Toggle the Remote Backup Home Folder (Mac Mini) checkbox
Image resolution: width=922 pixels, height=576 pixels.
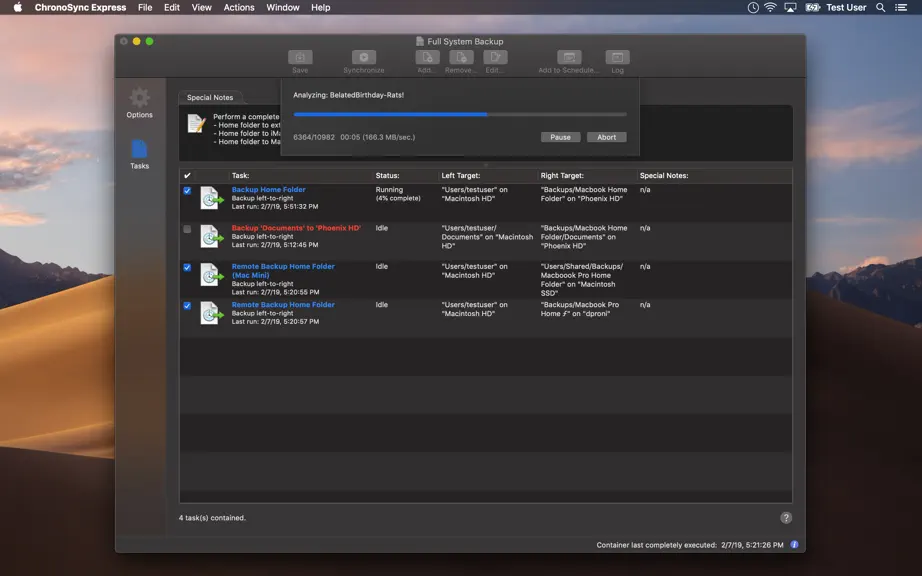(x=187, y=267)
